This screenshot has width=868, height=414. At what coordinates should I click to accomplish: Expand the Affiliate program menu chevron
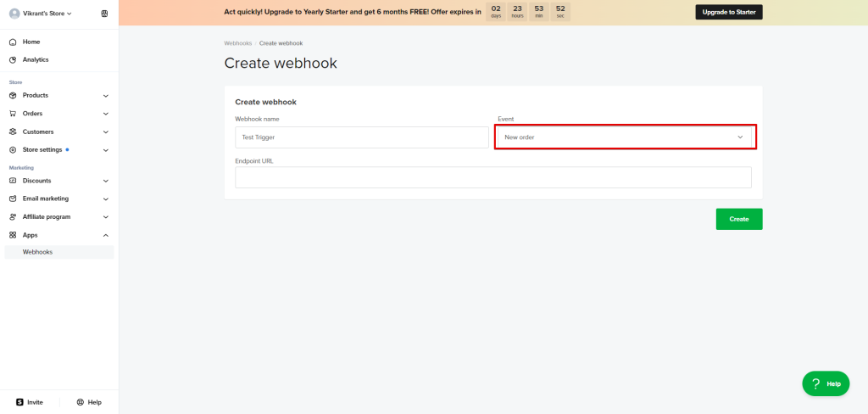(105, 217)
